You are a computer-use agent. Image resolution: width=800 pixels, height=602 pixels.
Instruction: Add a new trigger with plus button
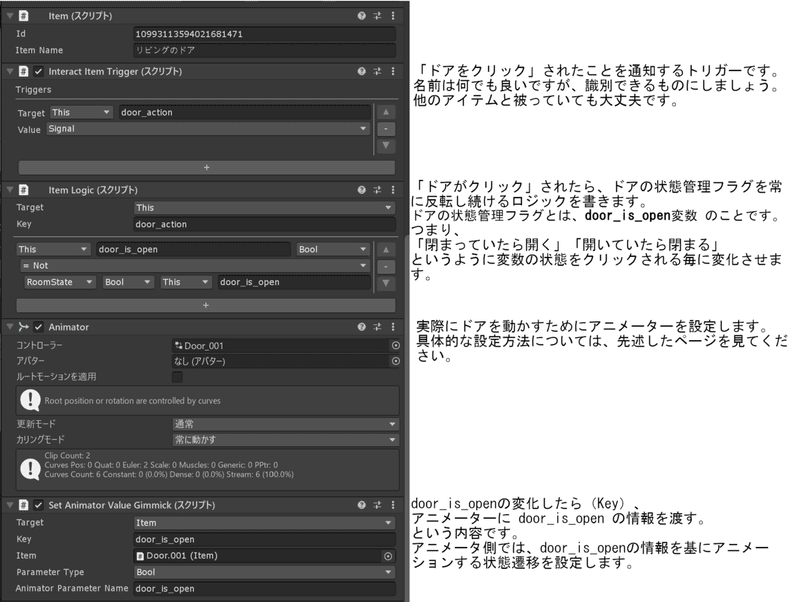pyautogui.click(x=207, y=167)
